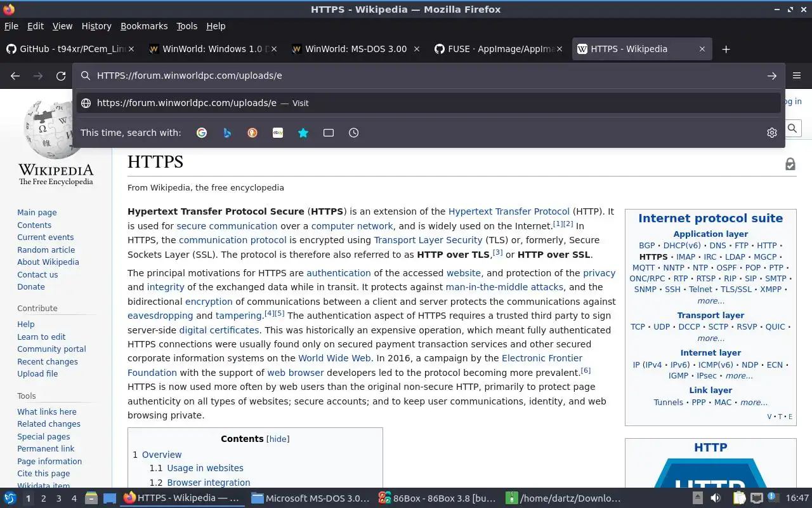Jump to Overview section in Contents
Screen dimensions: 812x508
tap(162, 455)
